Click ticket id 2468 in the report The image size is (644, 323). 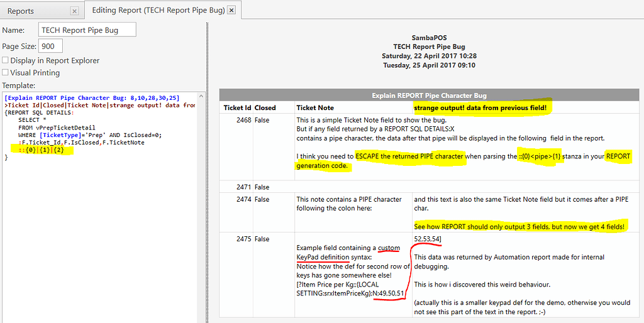click(x=243, y=121)
